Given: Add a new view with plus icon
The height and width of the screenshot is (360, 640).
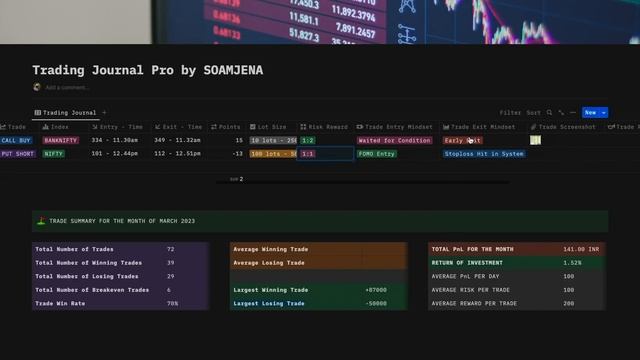Looking at the screenshot, I should coord(104,113).
